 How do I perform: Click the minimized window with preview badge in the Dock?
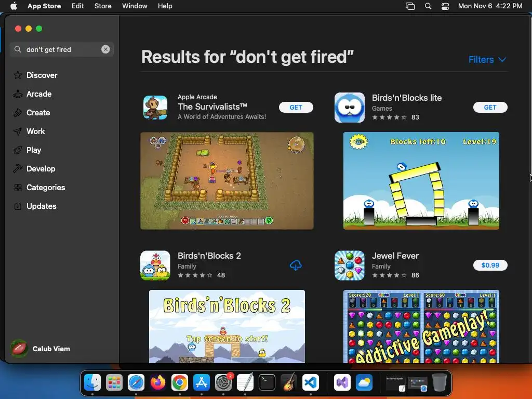(418, 383)
